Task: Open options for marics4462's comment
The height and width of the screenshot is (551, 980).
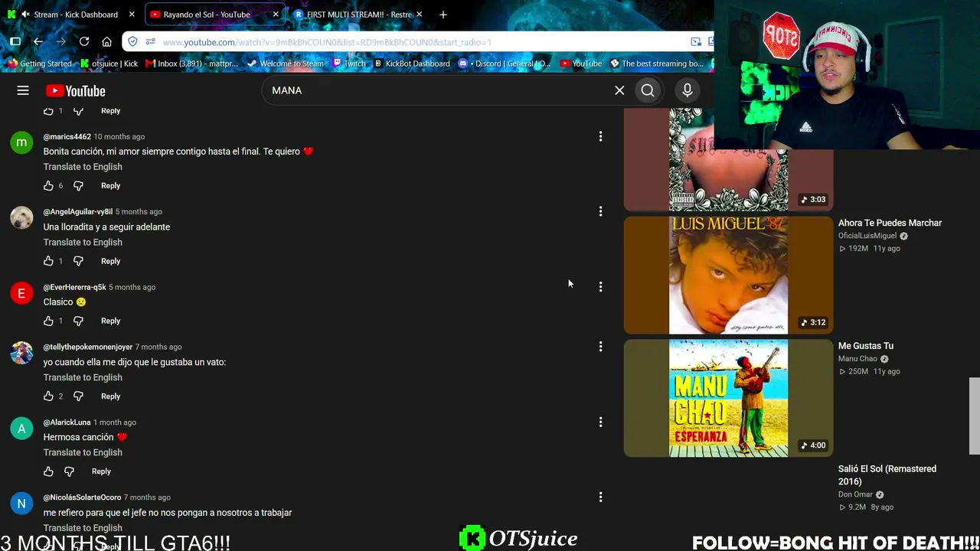Action: [600, 136]
